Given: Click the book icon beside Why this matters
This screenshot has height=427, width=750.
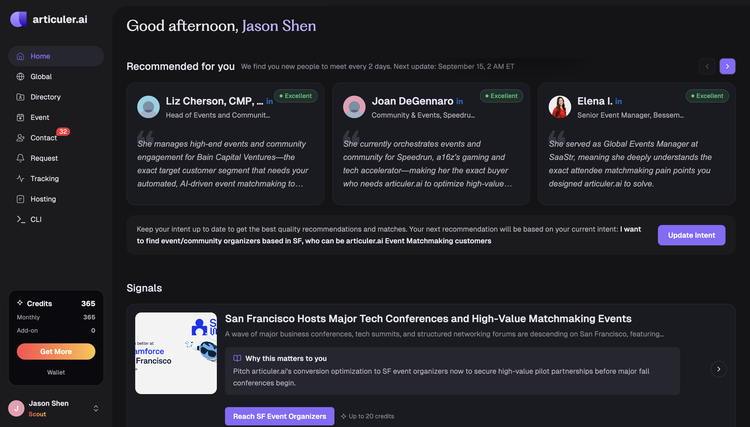Looking at the screenshot, I should tap(237, 358).
